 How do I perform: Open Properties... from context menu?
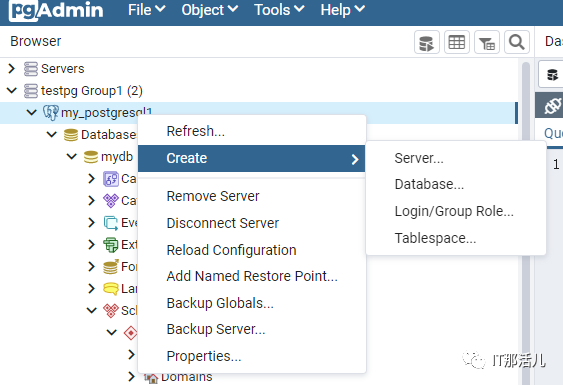[x=252, y=356]
